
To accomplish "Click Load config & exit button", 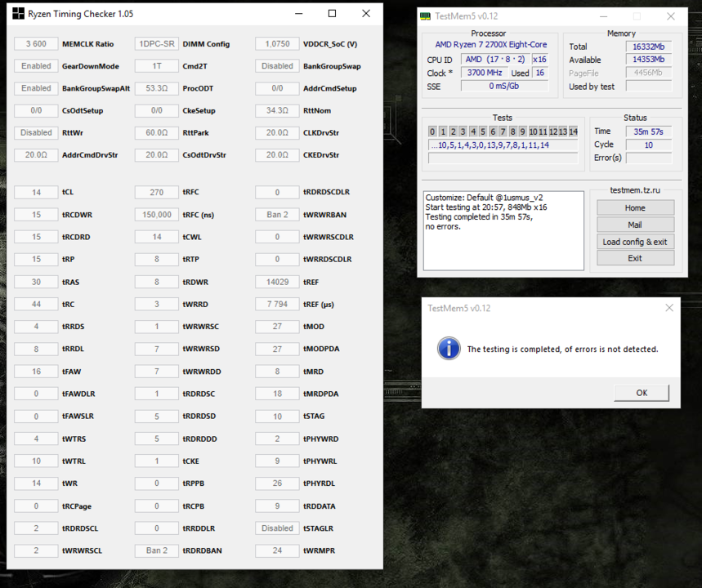I will coord(635,242).
